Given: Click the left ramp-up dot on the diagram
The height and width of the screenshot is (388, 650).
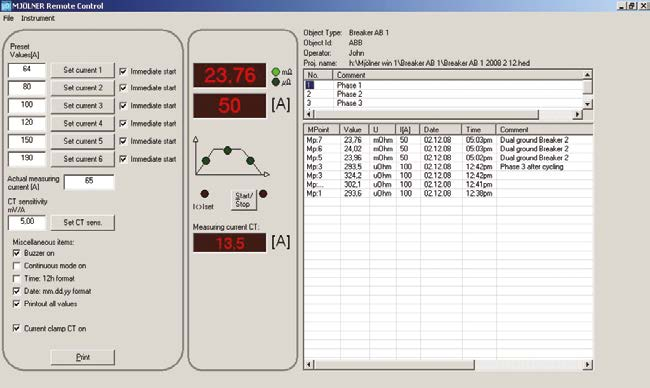Looking at the screenshot, I should coord(206,160).
